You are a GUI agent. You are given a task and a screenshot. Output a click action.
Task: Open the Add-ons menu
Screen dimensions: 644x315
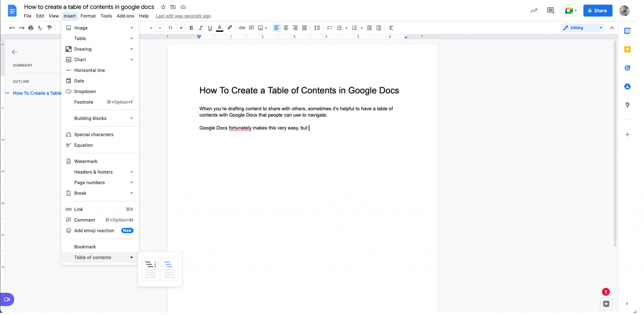pyautogui.click(x=125, y=16)
